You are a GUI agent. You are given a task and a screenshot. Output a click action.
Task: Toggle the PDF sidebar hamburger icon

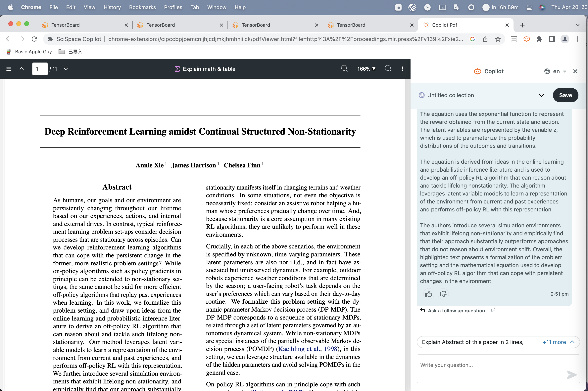tap(9, 69)
